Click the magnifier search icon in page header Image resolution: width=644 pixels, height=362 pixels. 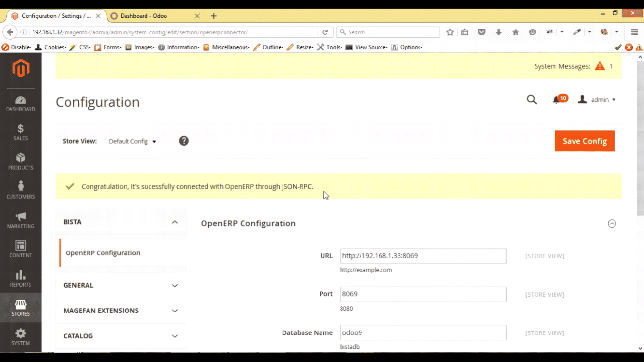tap(532, 99)
